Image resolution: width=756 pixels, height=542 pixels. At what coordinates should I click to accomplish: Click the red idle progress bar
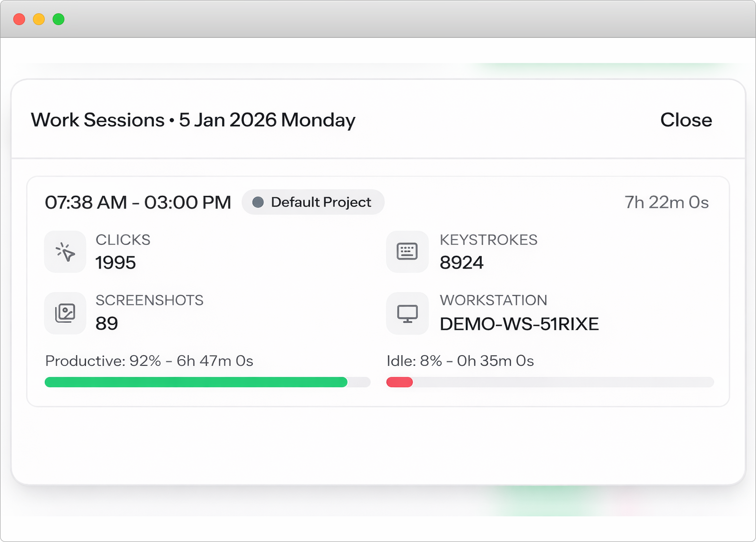pyautogui.click(x=400, y=382)
